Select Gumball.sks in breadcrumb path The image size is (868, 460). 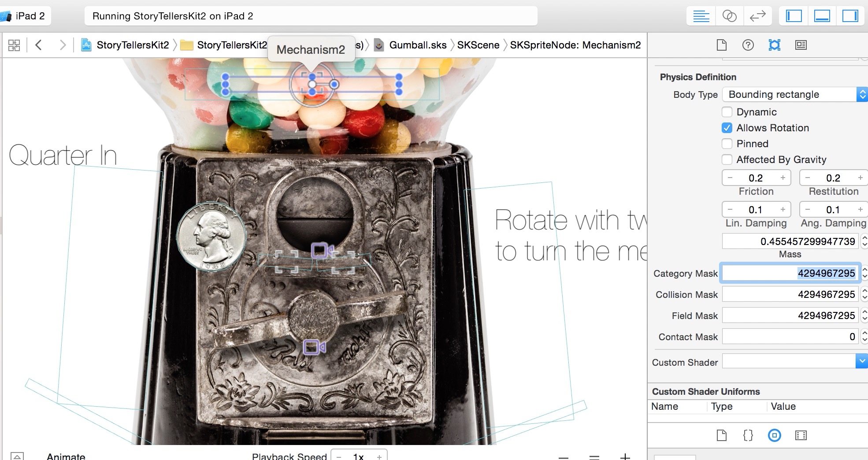click(417, 45)
